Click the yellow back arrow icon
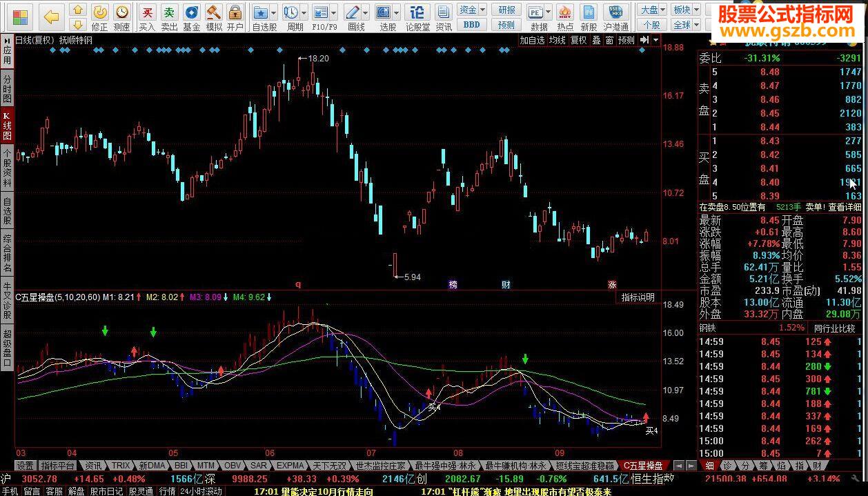The height and width of the screenshot is (496, 868). coord(51,17)
